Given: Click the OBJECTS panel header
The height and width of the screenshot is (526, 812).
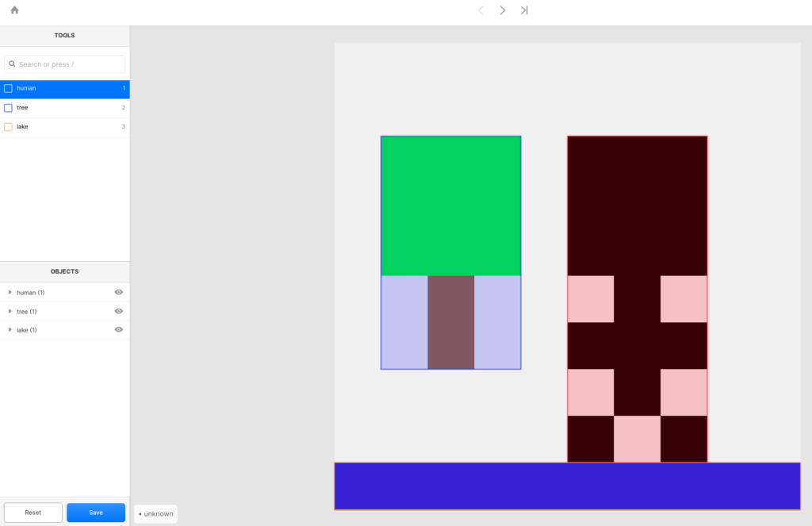Looking at the screenshot, I should [65, 271].
